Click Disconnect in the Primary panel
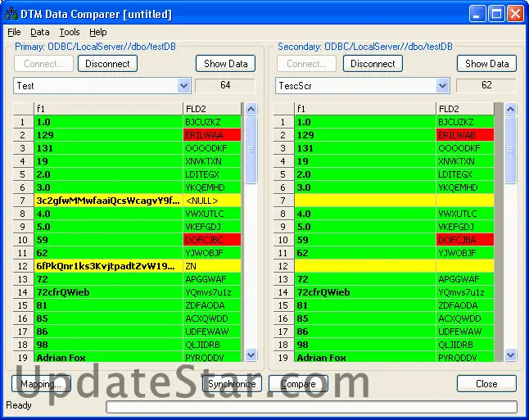The height and width of the screenshot is (420, 529). pyautogui.click(x=107, y=63)
